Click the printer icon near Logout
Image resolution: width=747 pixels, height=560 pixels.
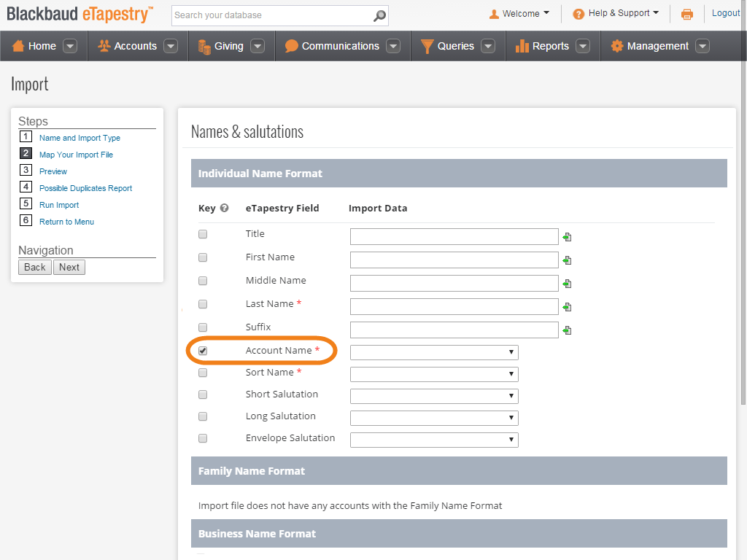click(x=686, y=13)
